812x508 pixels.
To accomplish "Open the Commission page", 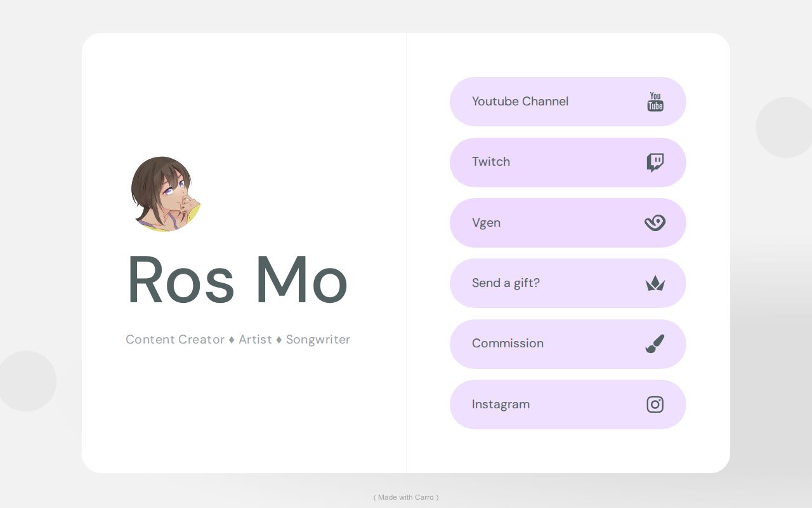I will [x=568, y=344].
